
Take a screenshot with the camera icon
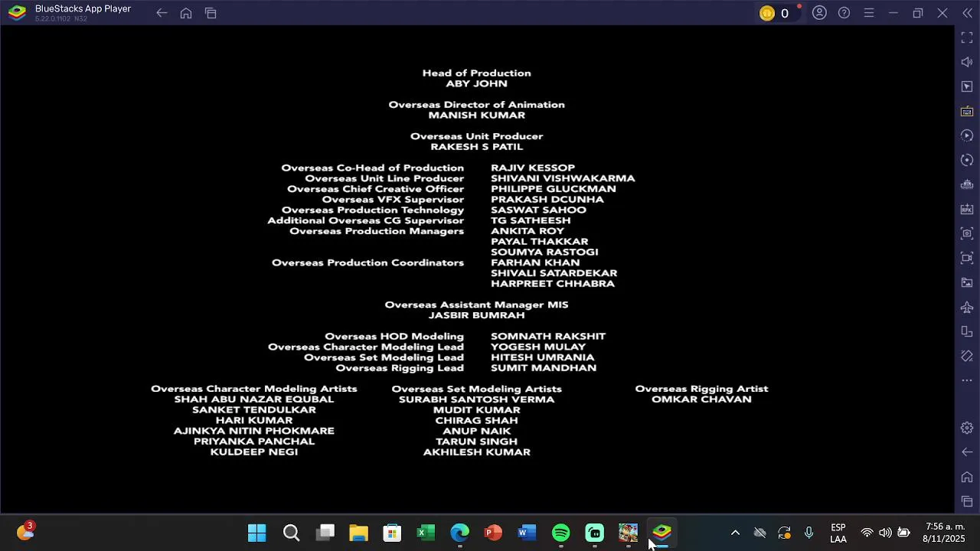(x=967, y=233)
